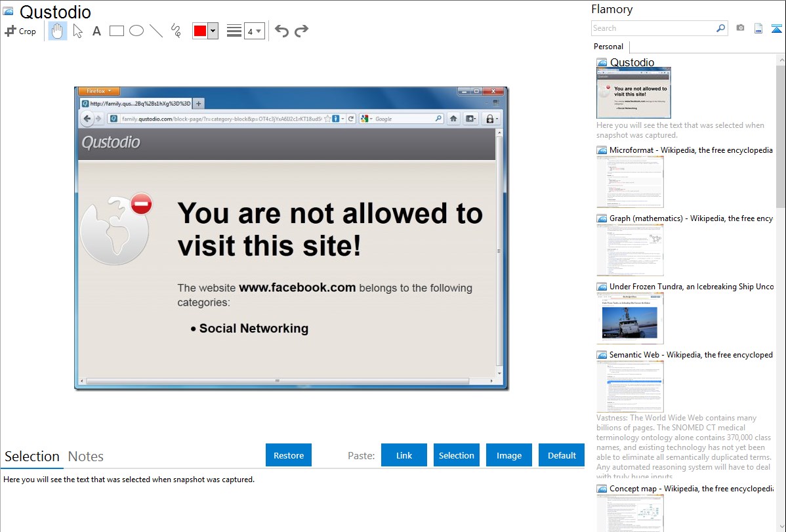This screenshot has width=786, height=532.
Task: Click the Qustodio title in the snapshot list
Action: 632,62
